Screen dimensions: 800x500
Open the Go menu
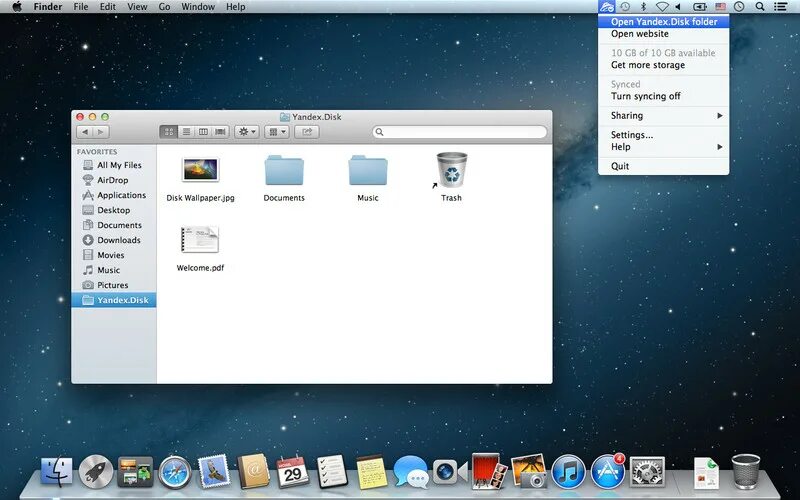pos(164,7)
